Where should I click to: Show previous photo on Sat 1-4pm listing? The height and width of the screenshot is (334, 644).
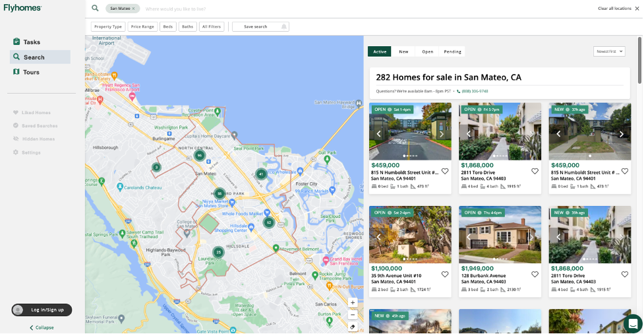click(x=378, y=134)
